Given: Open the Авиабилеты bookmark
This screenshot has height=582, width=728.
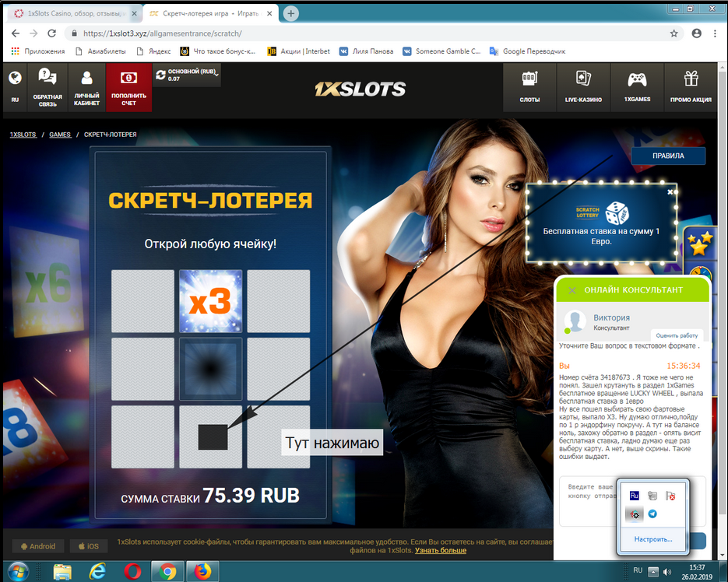Looking at the screenshot, I should pos(100,51).
